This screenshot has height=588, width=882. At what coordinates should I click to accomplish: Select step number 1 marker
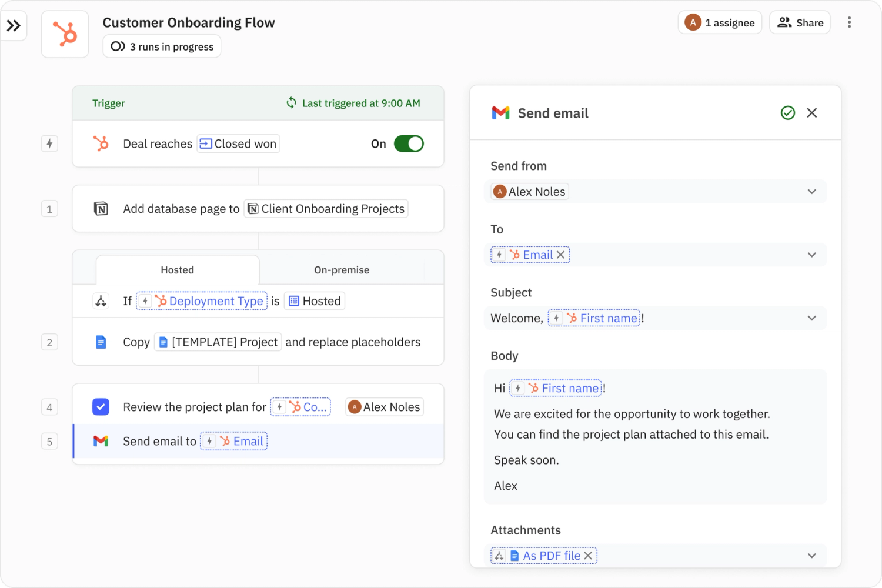point(49,209)
